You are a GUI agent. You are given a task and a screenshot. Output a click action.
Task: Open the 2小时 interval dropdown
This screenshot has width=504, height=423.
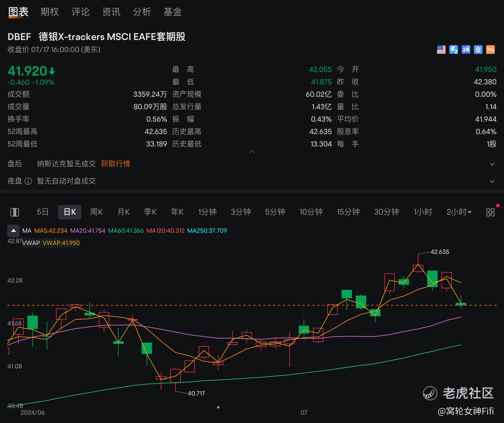[x=459, y=212]
